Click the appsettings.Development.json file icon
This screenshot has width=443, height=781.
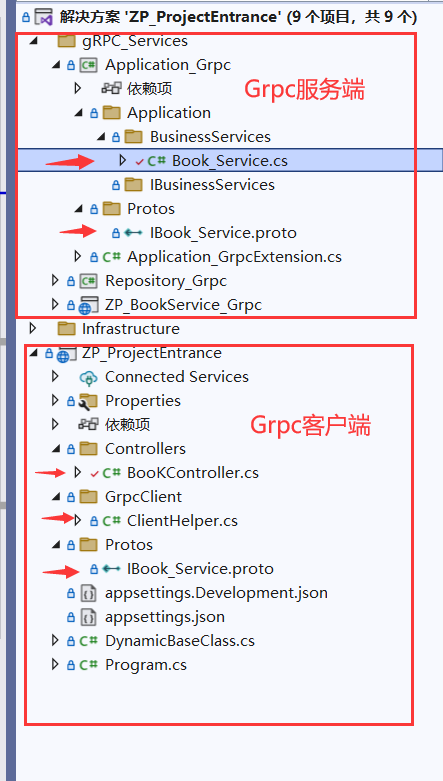89,592
